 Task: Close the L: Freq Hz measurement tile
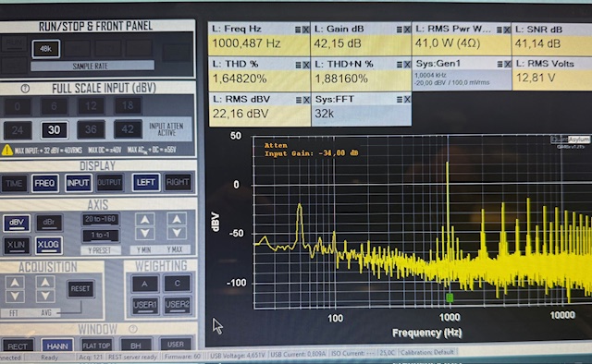(x=305, y=30)
